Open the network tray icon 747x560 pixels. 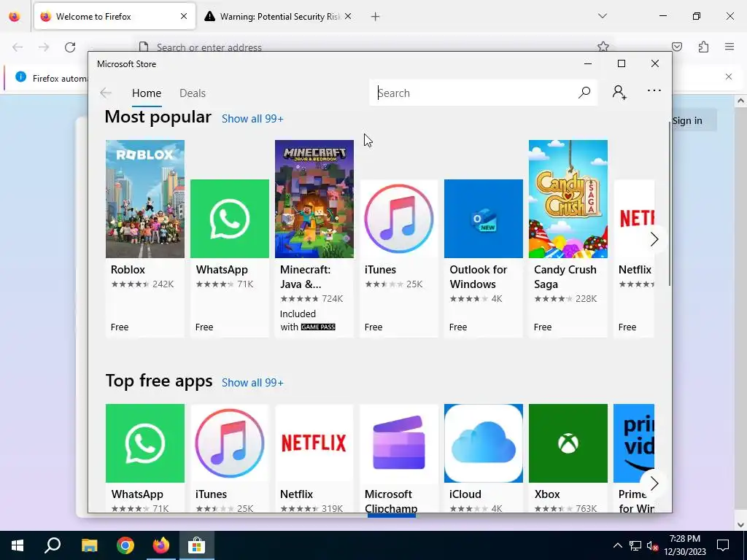pos(635,545)
